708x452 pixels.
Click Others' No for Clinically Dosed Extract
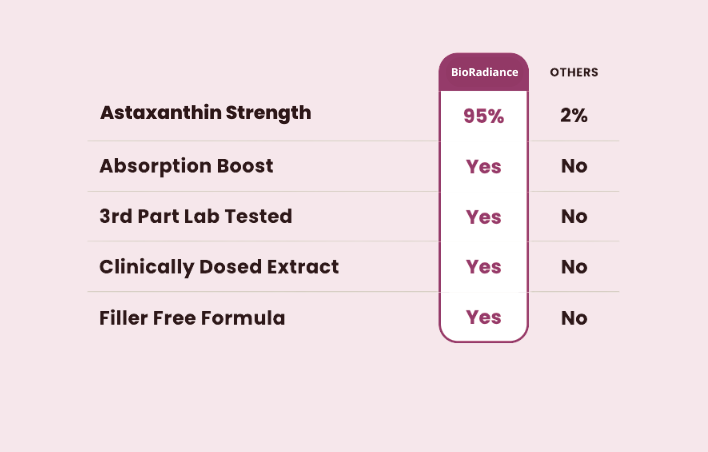(574, 267)
